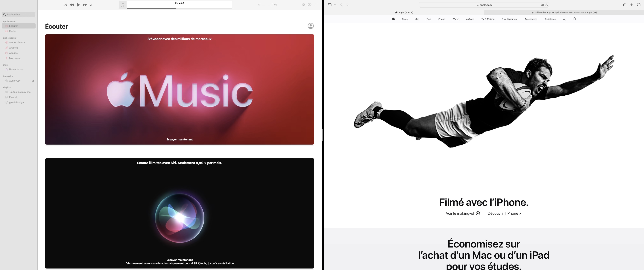Eject the Audio CD

33,81
